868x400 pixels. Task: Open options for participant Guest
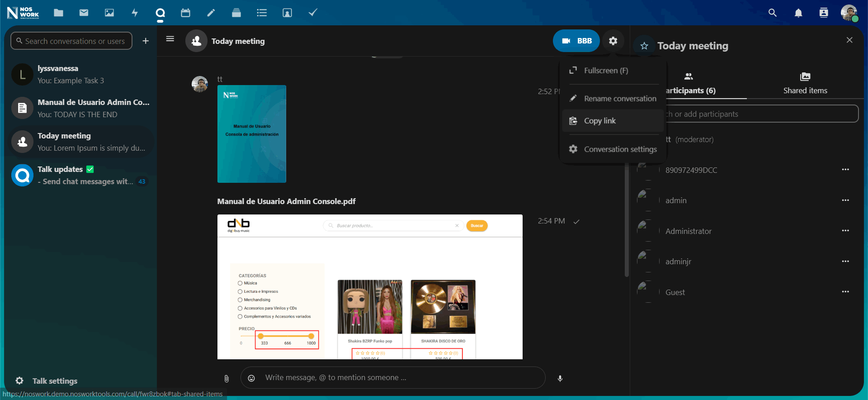click(x=845, y=292)
